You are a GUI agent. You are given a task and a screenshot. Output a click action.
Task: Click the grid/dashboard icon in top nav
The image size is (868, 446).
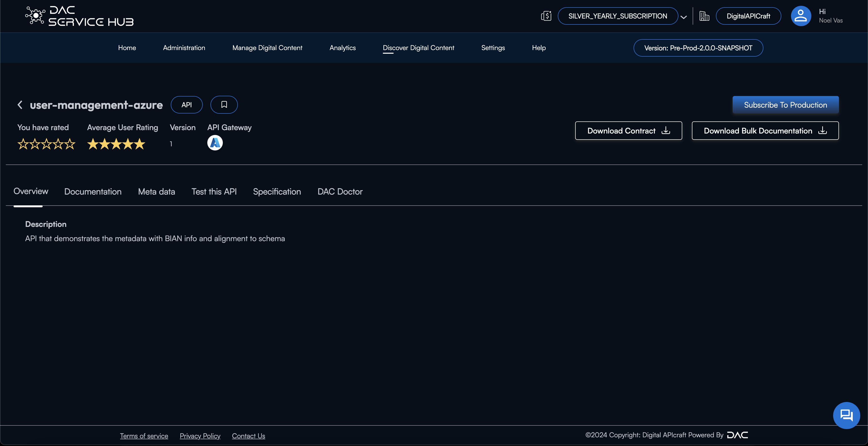click(x=704, y=16)
